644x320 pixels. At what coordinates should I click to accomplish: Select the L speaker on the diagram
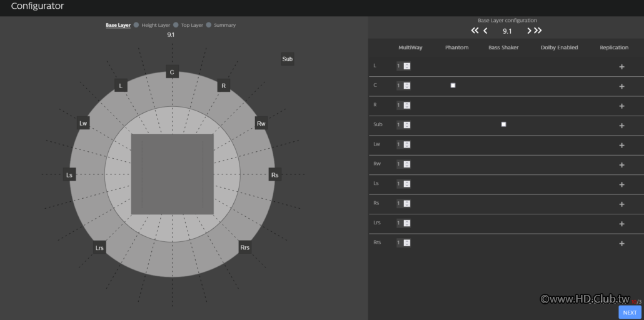click(121, 86)
